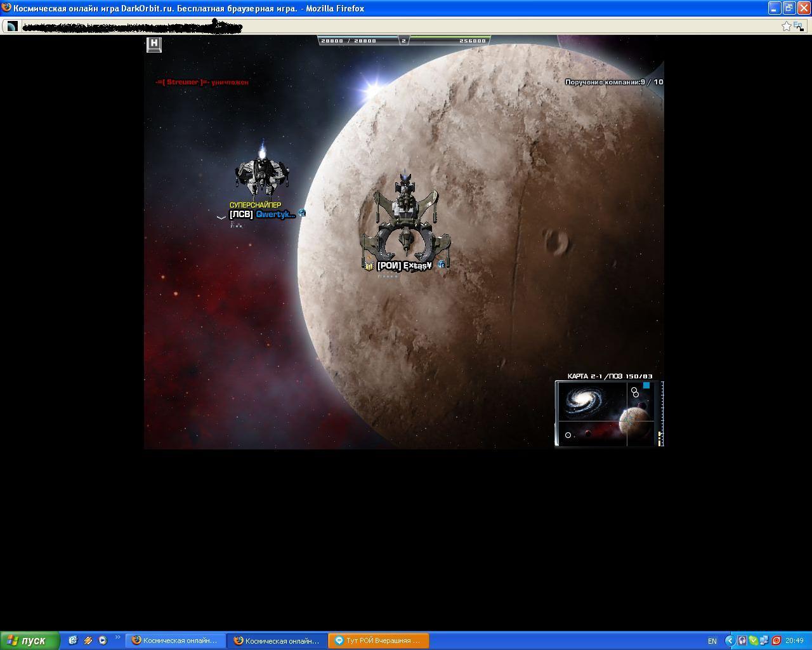Click the H hangar icon in game
Viewport: 812px width, 650px height.
click(x=154, y=44)
